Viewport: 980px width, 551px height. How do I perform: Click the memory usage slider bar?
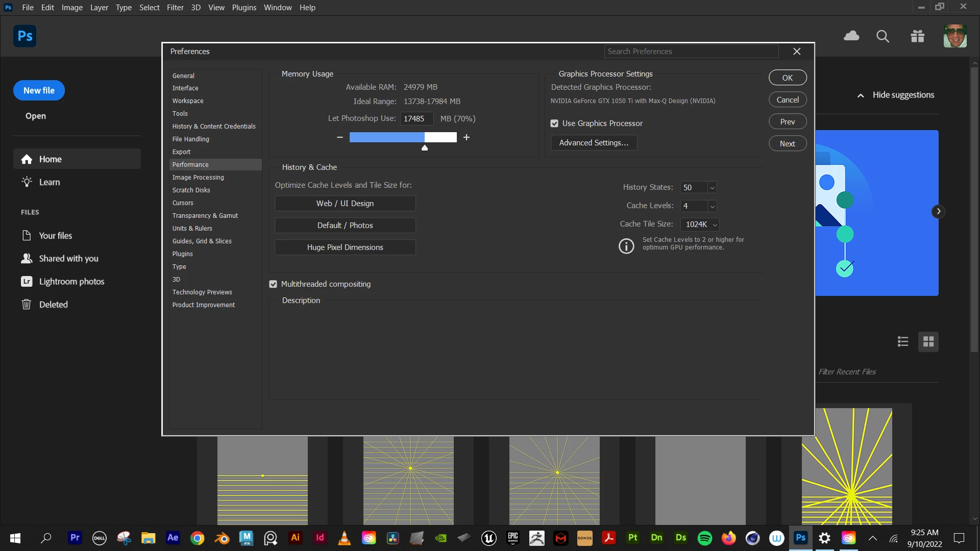(x=403, y=137)
